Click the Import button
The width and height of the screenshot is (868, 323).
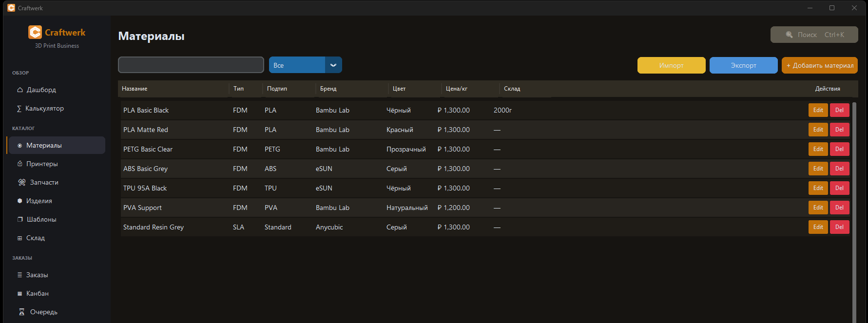671,65
